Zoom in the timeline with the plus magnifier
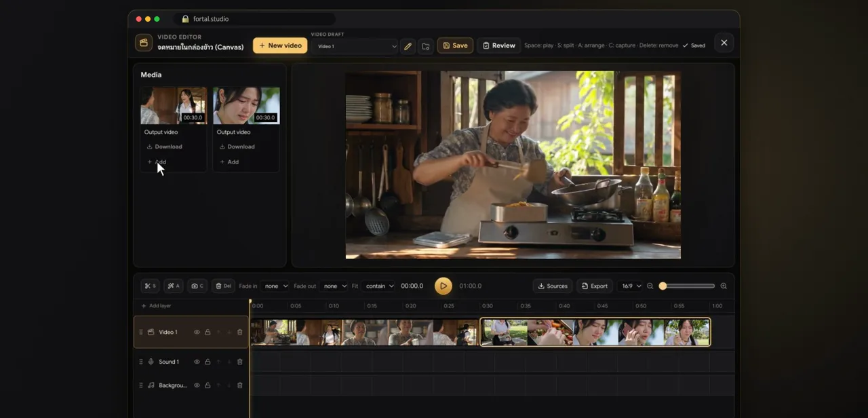The image size is (868, 418). tap(724, 286)
